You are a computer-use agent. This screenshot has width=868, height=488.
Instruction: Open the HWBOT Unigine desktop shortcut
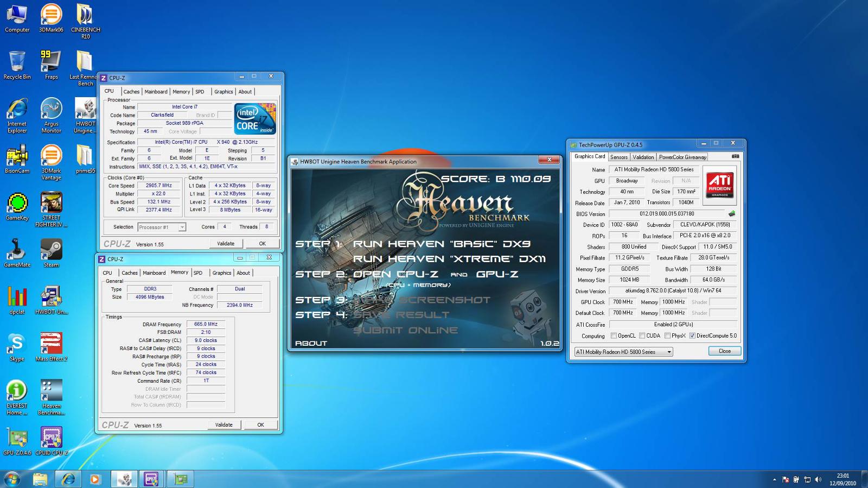(x=85, y=116)
